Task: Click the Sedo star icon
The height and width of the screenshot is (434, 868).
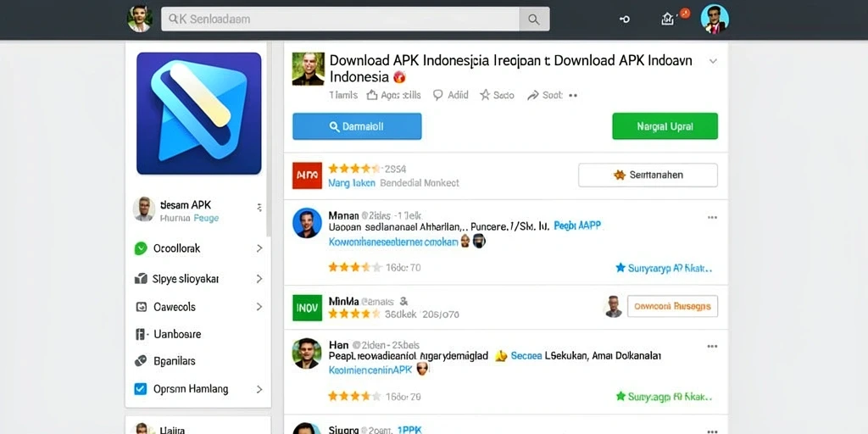Action: pyautogui.click(x=485, y=95)
